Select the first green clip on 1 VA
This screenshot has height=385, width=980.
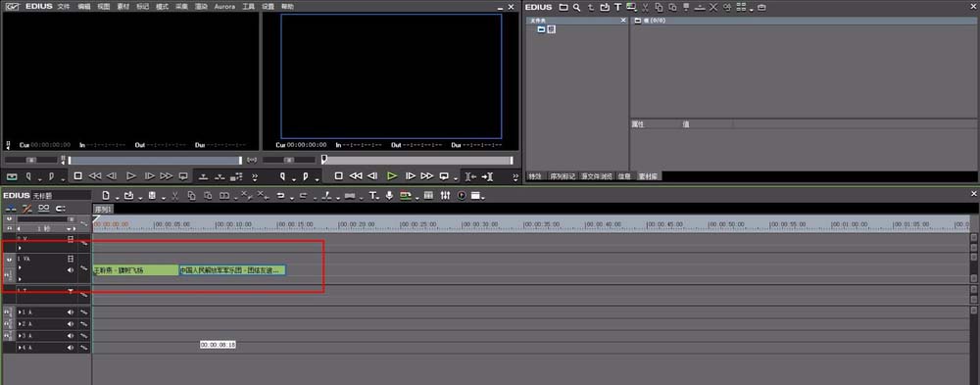tap(135, 270)
